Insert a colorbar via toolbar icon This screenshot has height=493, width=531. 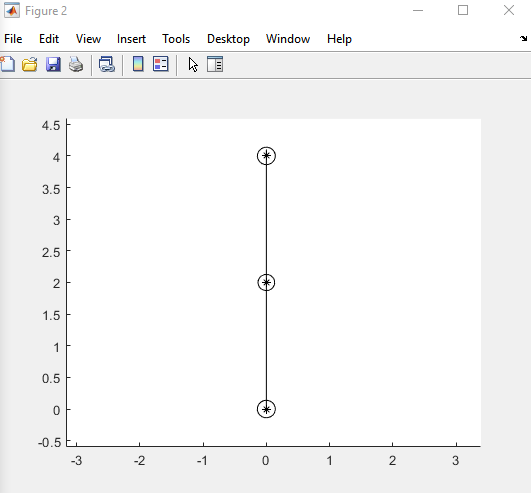tap(138, 64)
